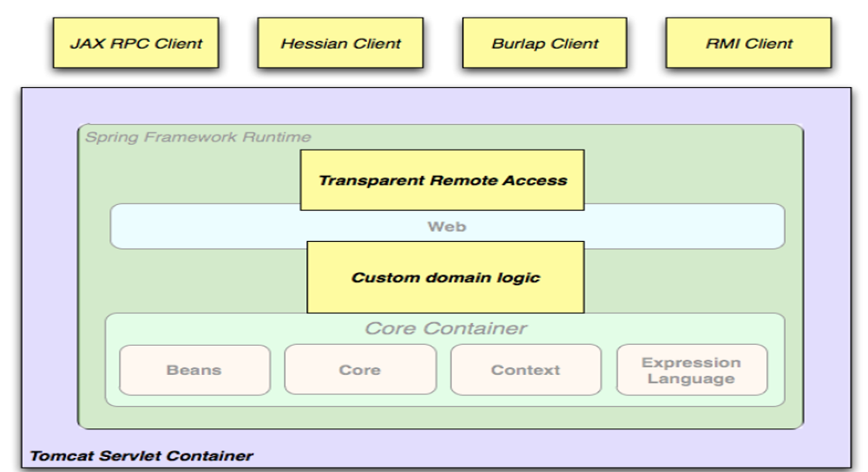Click the Expression Language module box
The width and height of the screenshot is (868, 472).
point(691,370)
